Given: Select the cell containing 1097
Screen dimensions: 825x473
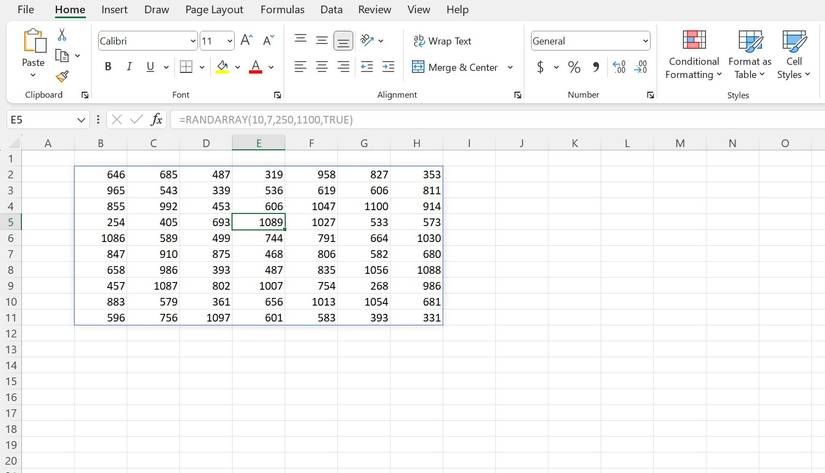Looking at the screenshot, I should tap(206, 318).
